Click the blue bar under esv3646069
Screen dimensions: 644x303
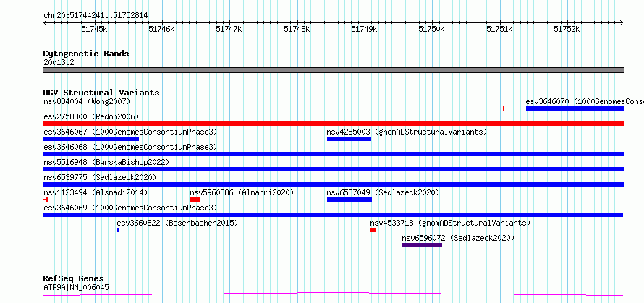[333, 215]
